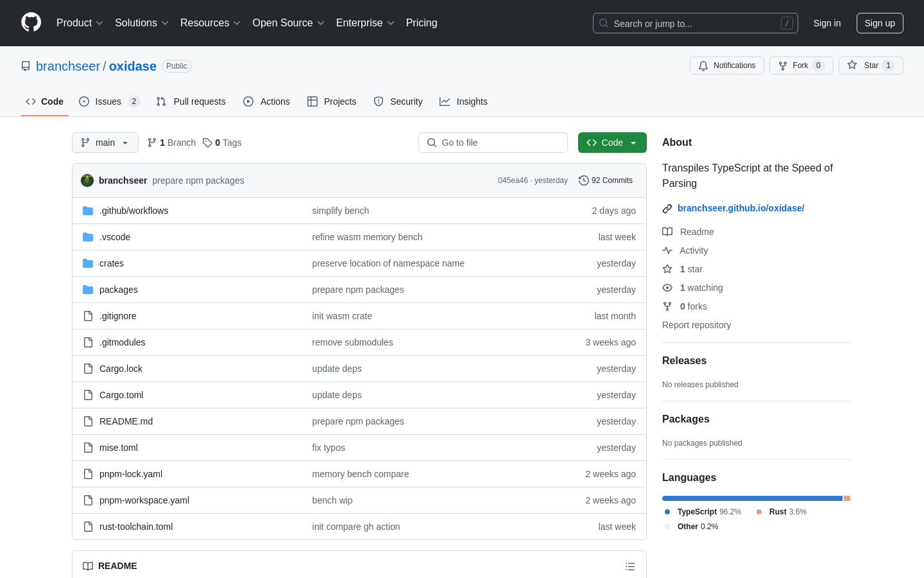
Task: Open the GitHub homepage logo
Action: pos(31,22)
